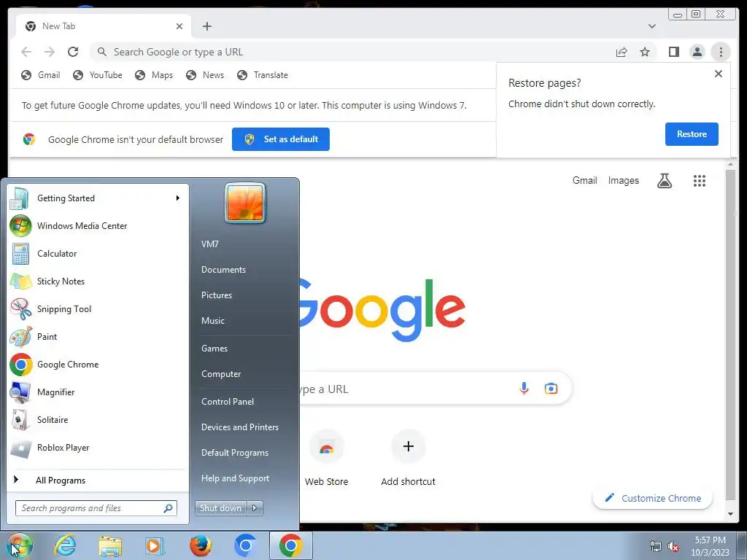Open Computer in Start menu
Screen dimensions: 747x560
pos(221,374)
